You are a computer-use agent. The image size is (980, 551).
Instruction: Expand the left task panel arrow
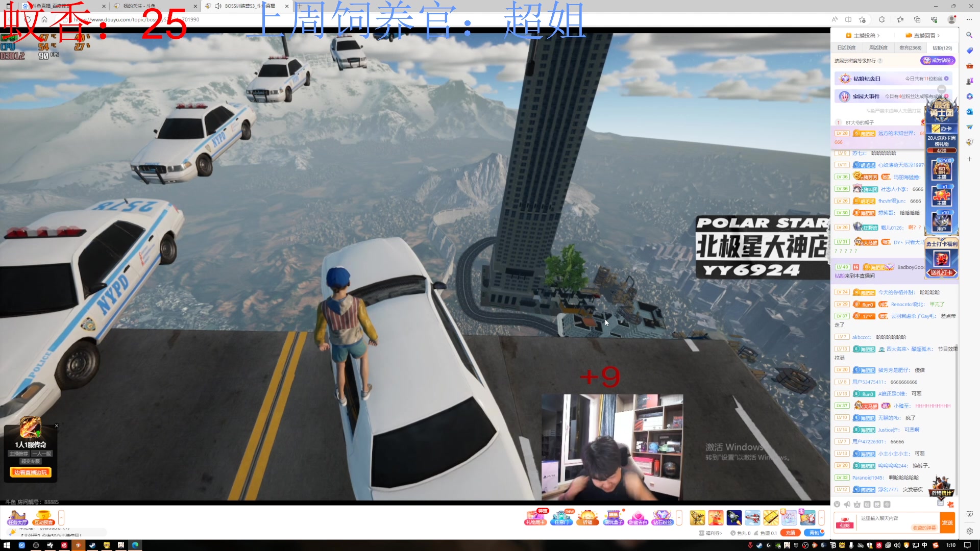point(61,518)
